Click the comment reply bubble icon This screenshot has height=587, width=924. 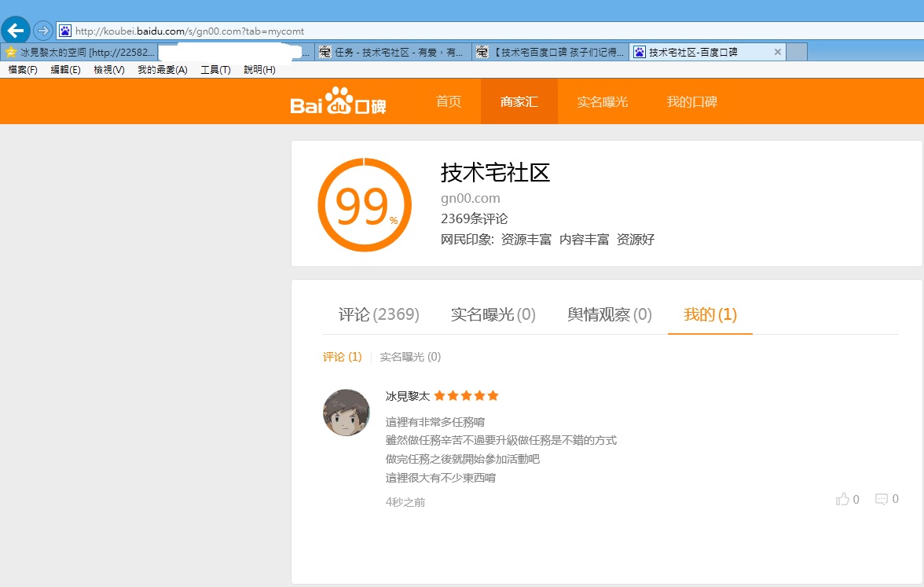(x=882, y=499)
